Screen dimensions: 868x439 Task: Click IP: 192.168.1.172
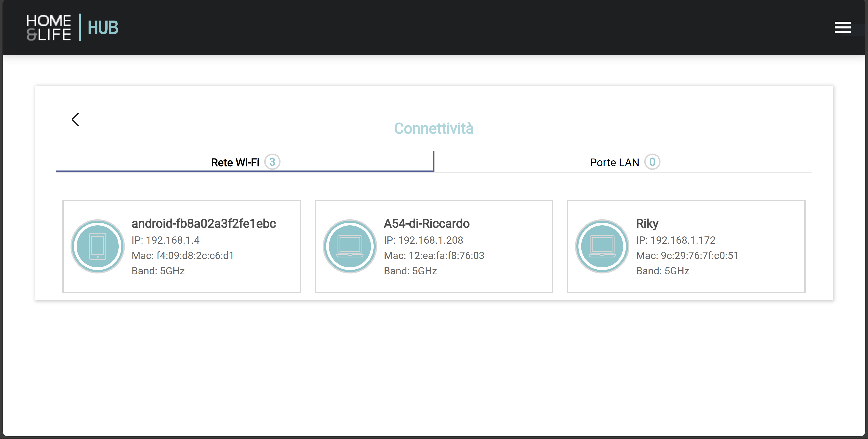click(676, 240)
